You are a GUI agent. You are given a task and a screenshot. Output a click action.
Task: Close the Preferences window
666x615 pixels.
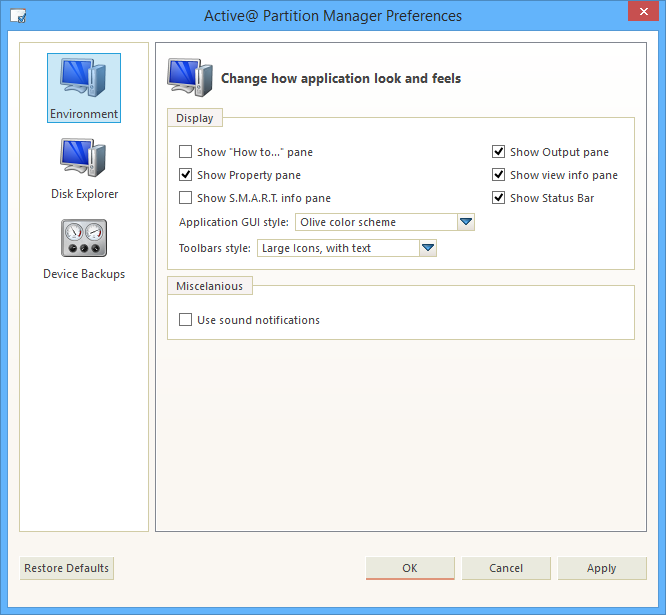click(643, 11)
